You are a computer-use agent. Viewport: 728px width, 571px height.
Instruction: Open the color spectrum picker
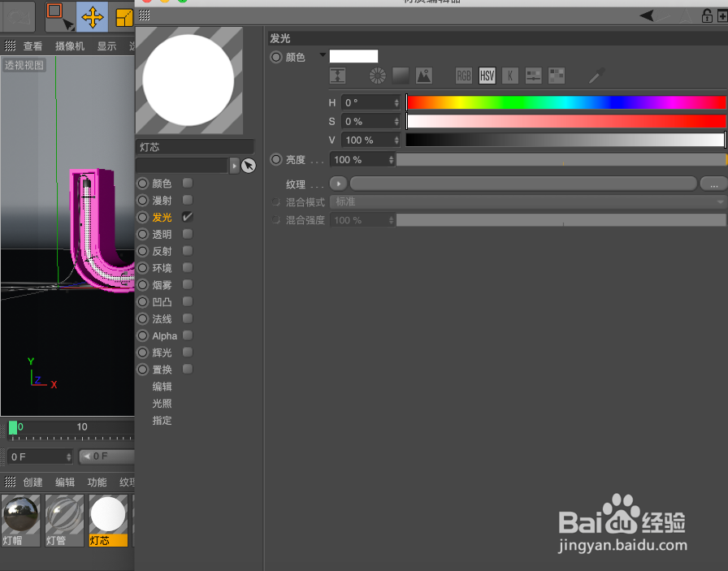[401, 76]
